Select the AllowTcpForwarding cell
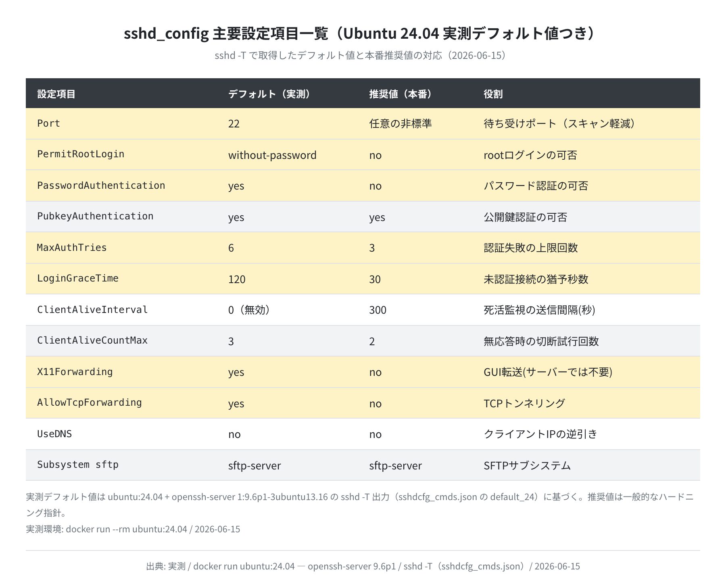The height and width of the screenshot is (588, 726). point(90,403)
